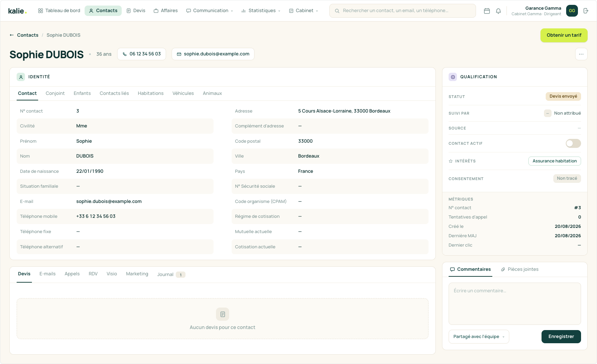Open the more options ellipsis button
Image resolution: width=597 pixels, height=364 pixels.
tap(581, 54)
